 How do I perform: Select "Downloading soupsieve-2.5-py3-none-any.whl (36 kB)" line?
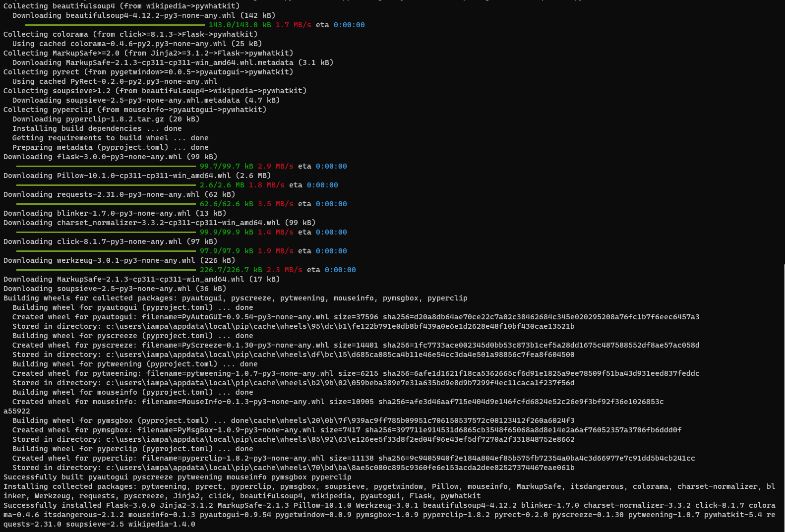pyautogui.click(x=115, y=289)
